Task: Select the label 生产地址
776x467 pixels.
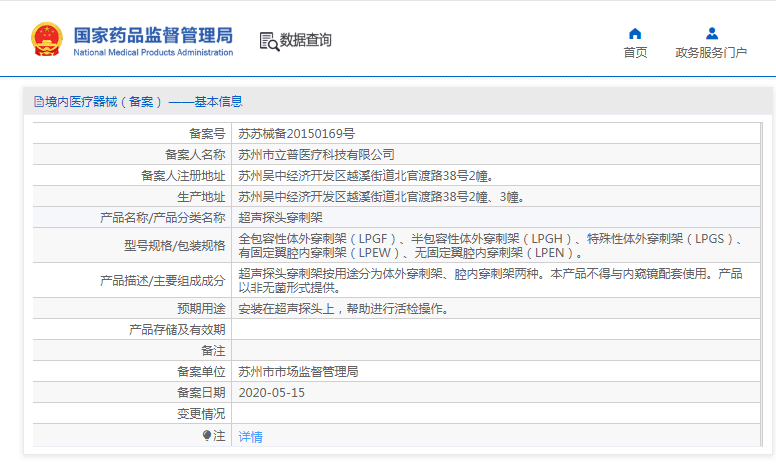Action: 201,197
